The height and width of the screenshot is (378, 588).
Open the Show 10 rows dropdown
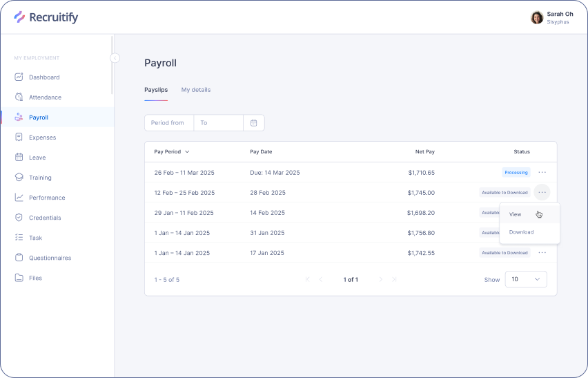pos(526,279)
